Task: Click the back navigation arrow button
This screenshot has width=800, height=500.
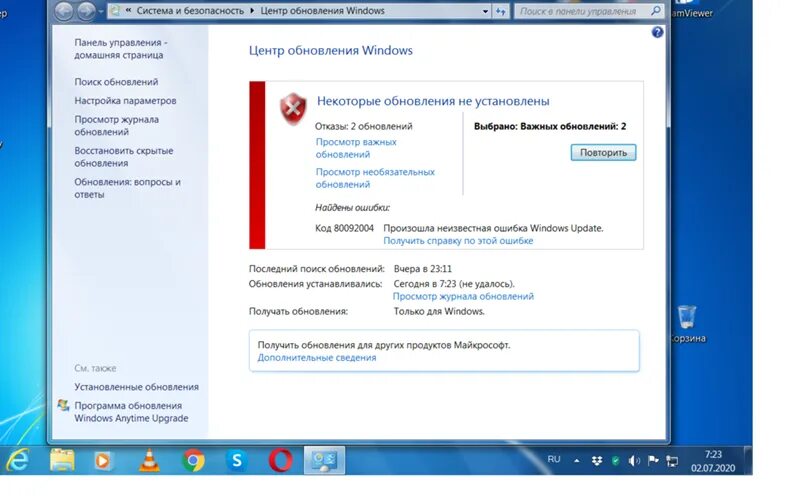Action: (x=64, y=11)
